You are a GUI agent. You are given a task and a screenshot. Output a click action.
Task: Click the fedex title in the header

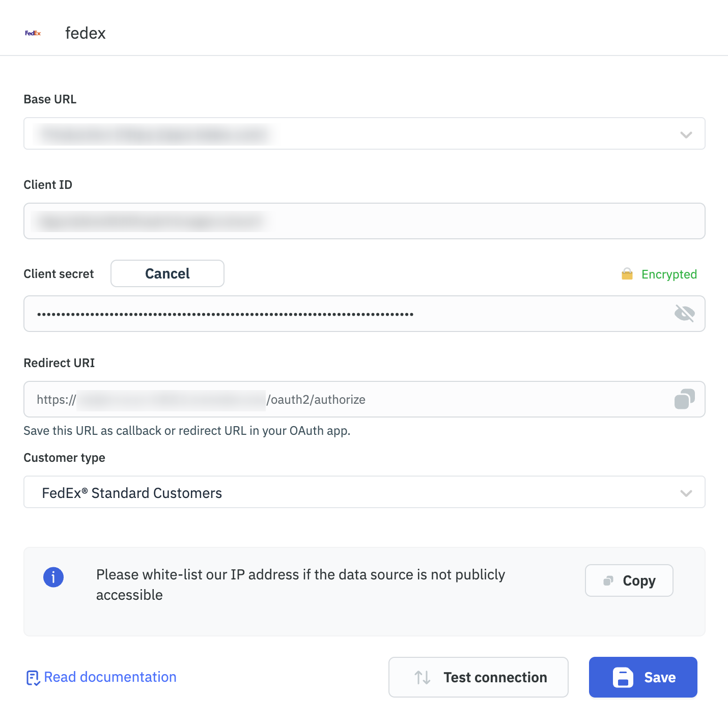coord(85,33)
